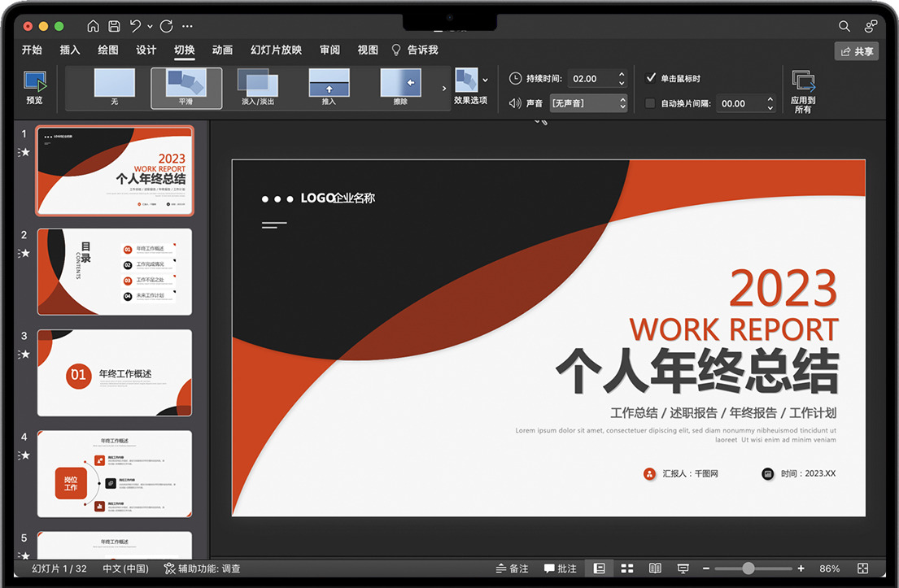Click the Apply To All button
The width and height of the screenshot is (899, 588).
click(x=803, y=91)
